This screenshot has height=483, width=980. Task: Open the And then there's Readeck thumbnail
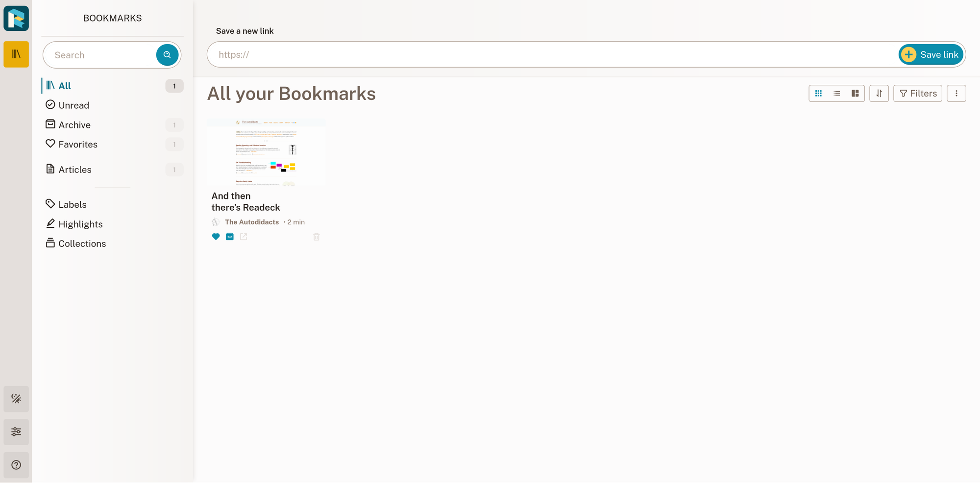(x=265, y=153)
